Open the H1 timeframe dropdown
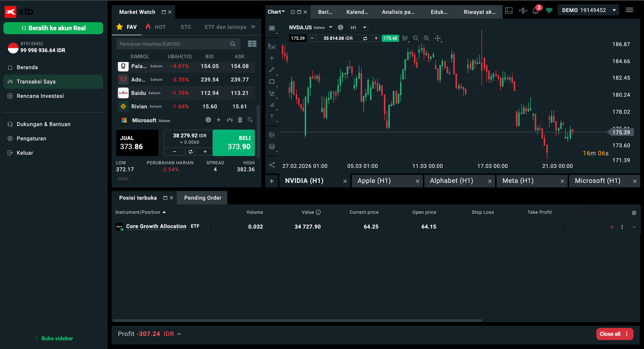The height and width of the screenshot is (349, 644). [358, 27]
